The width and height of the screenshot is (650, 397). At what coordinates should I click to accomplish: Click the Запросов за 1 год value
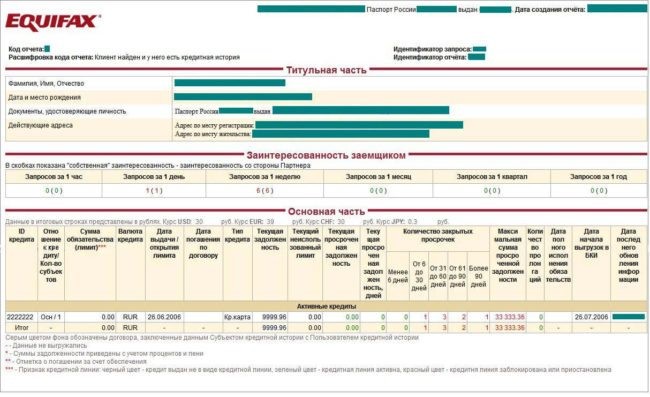point(598,191)
